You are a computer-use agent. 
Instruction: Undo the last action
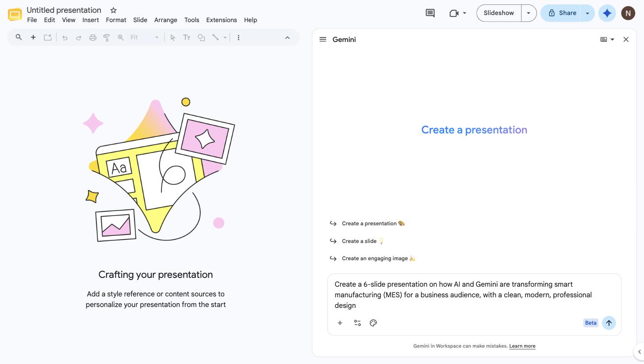65,38
